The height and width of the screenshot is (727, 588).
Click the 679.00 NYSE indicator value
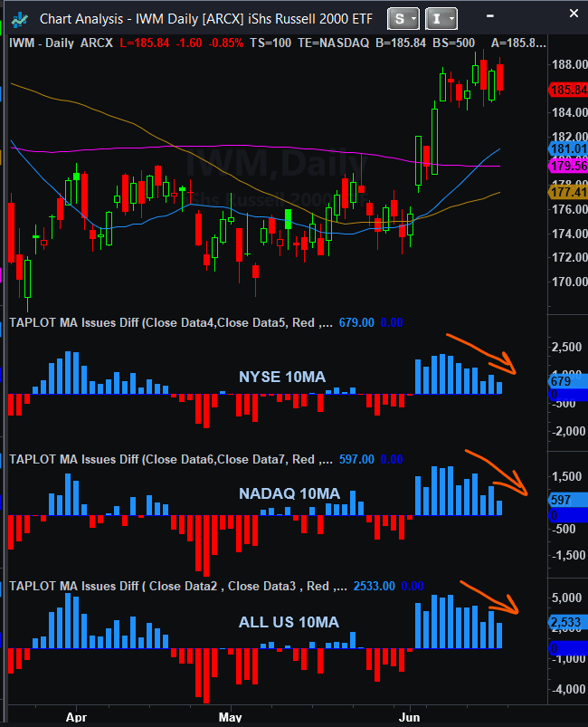point(356,322)
